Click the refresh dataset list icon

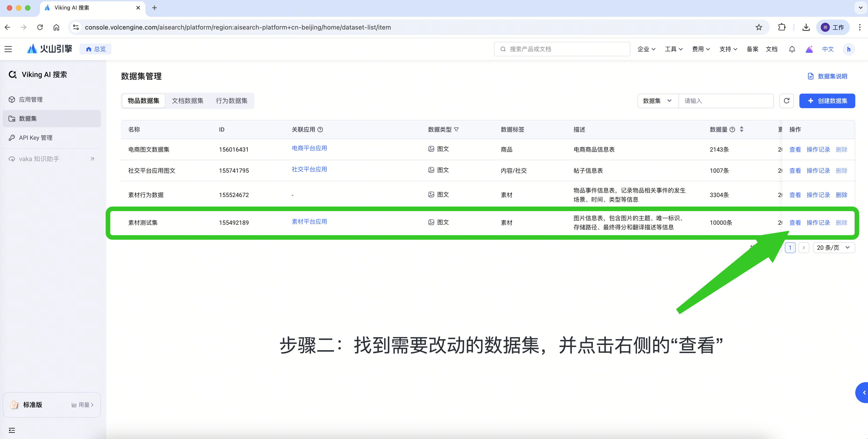coord(786,101)
